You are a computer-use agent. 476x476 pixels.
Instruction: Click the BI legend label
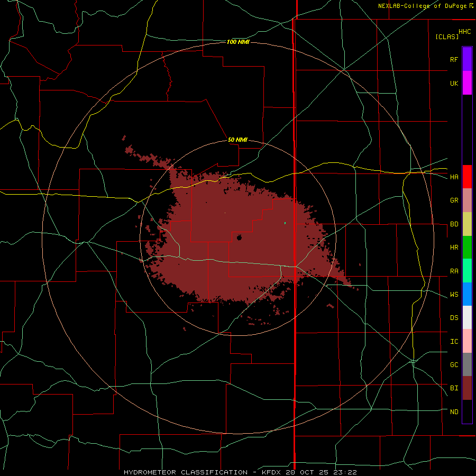[454, 388]
